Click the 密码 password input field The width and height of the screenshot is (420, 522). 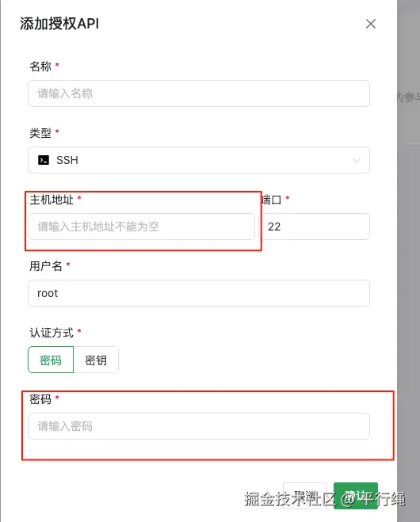coord(199,426)
